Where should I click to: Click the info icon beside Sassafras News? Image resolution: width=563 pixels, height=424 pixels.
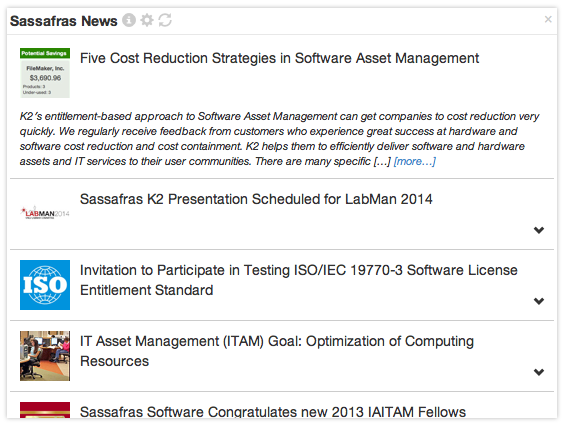pyautogui.click(x=129, y=20)
